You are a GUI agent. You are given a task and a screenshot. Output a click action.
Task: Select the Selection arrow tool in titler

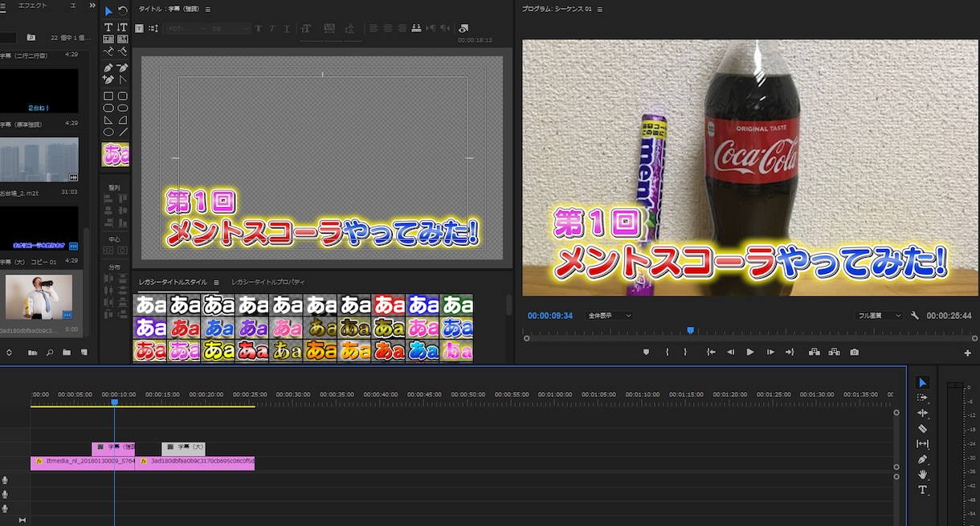pyautogui.click(x=108, y=11)
